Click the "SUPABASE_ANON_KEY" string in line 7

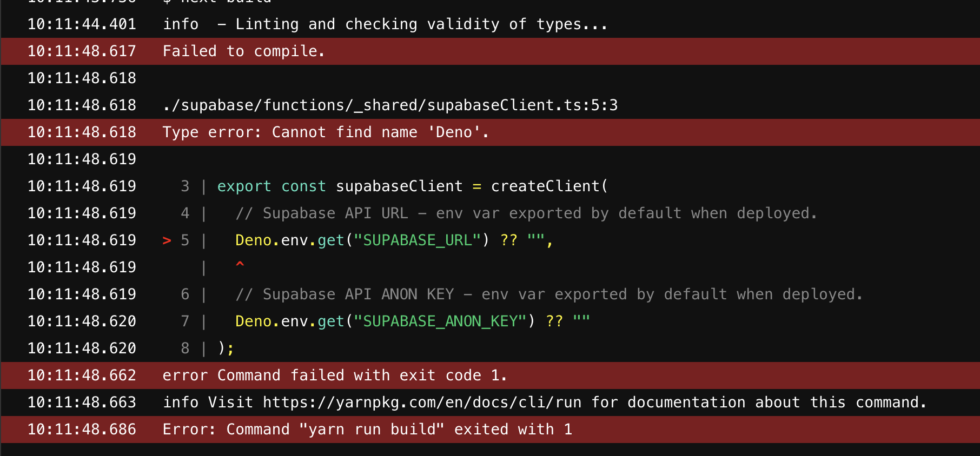point(440,321)
